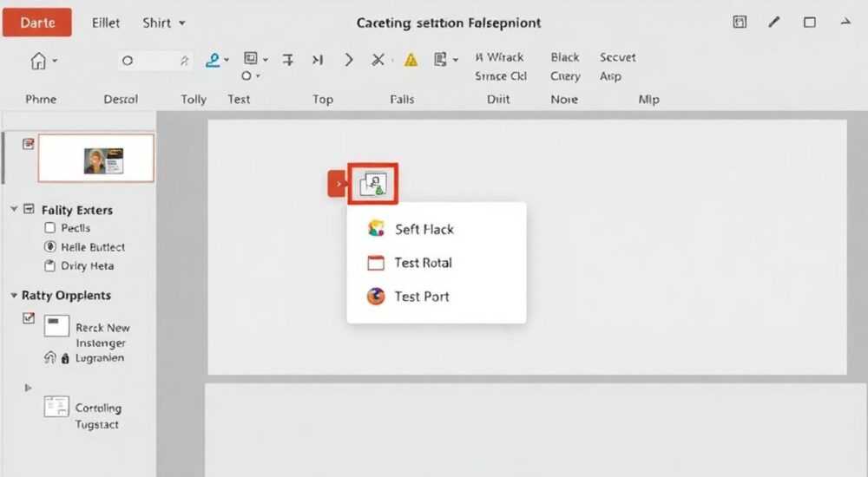The image size is (868, 477).
Task: Uncheck the checkbox beside Rerck New Instenger
Action: click(29, 317)
